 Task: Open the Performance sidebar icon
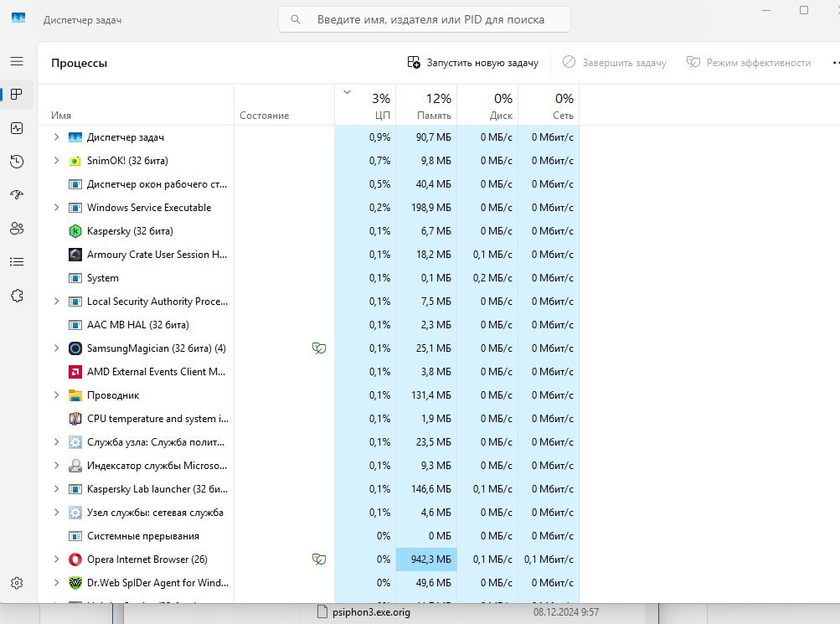(x=17, y=128)
